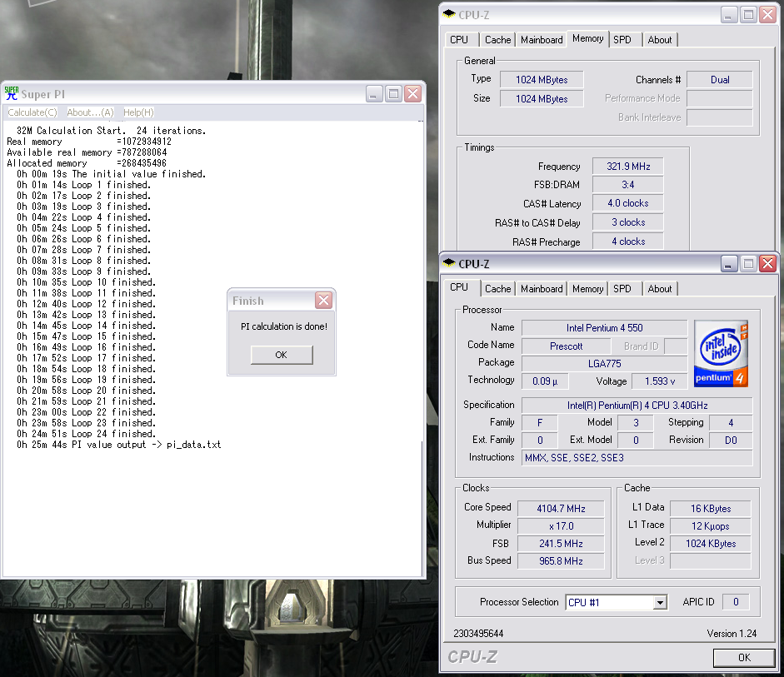The height and width of the screenshot is (677, 784).
Task: Open About tab in CPU-Z Processor window
Action: point(660,289)
